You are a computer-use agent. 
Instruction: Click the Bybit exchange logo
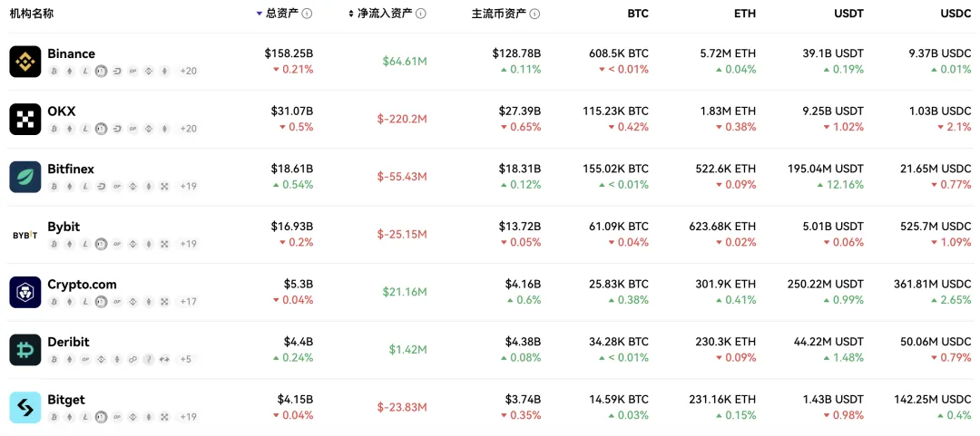tap(25, 235)
